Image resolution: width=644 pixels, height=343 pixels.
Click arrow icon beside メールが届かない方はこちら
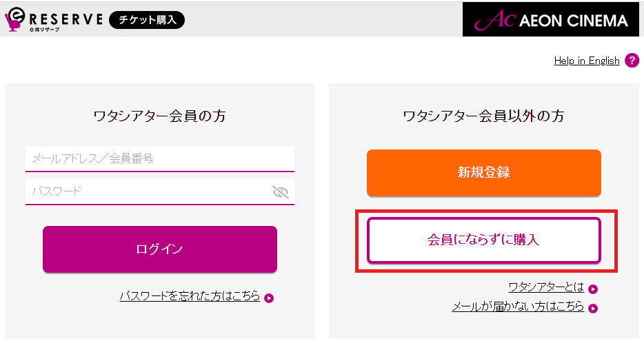coord(593,308)
